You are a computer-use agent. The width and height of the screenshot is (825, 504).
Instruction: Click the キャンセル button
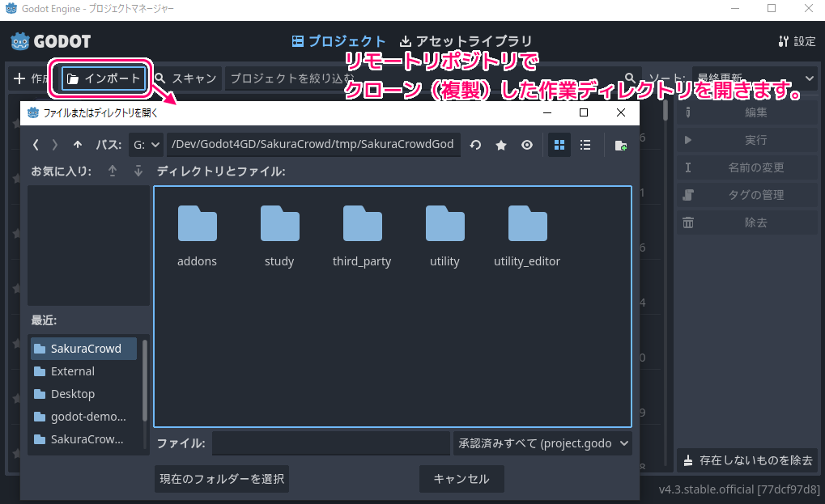point(461,479)
